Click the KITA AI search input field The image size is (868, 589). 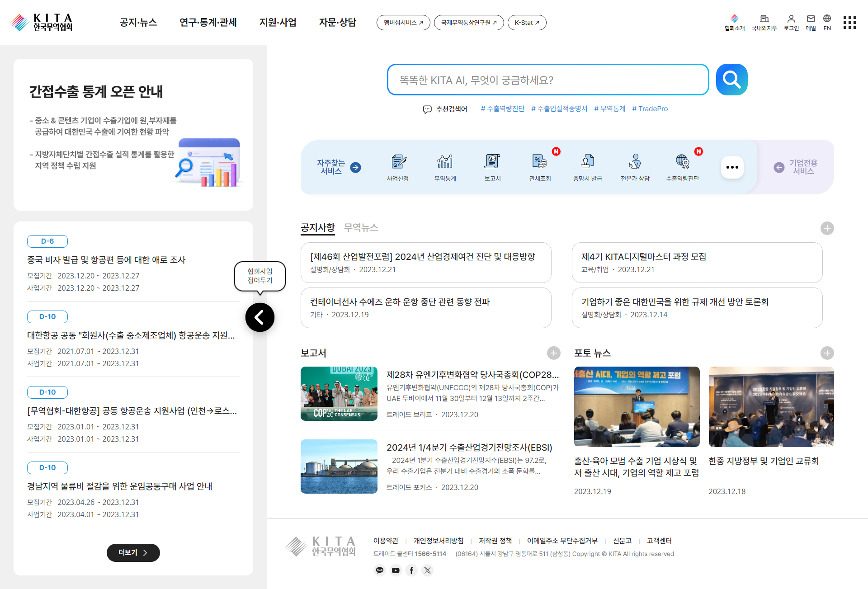click(547, 80)
